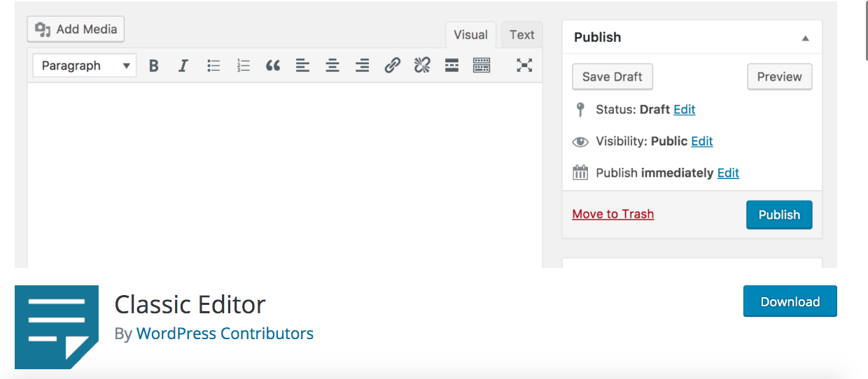This screenshot has width=868, height=379.
Task: Click Save Draft
Action: [612, 77]
